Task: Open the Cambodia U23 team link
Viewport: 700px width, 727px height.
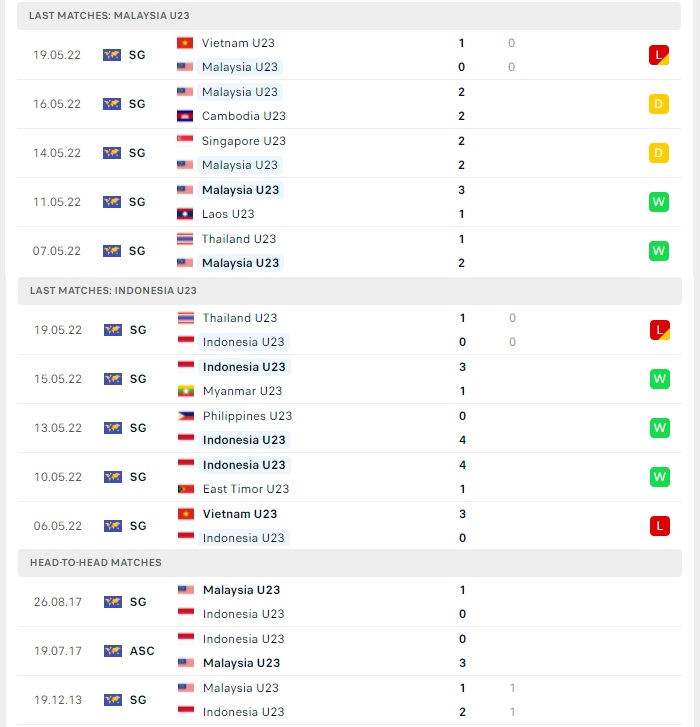Action: (x=243, y=116)
